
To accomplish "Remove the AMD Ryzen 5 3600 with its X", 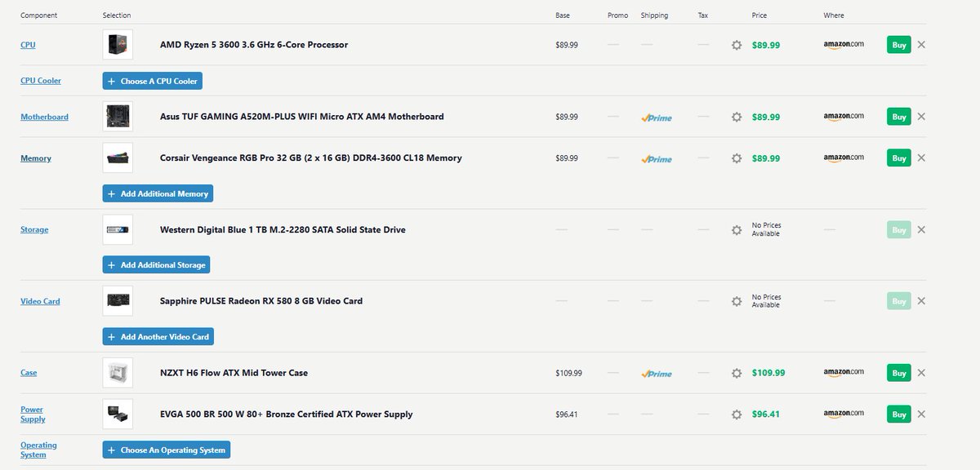I will pyautogui.click(x=921, y=45).
